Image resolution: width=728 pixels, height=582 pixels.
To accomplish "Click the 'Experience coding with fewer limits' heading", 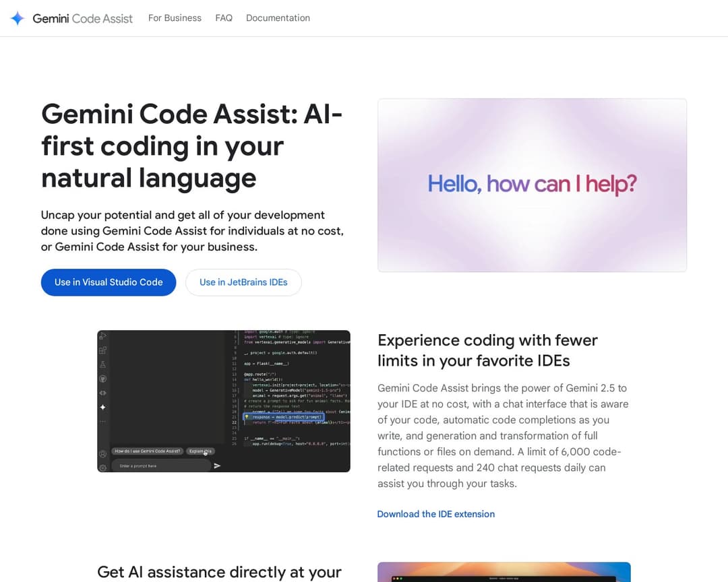I will pyautogui.click(x=487, y=350).
